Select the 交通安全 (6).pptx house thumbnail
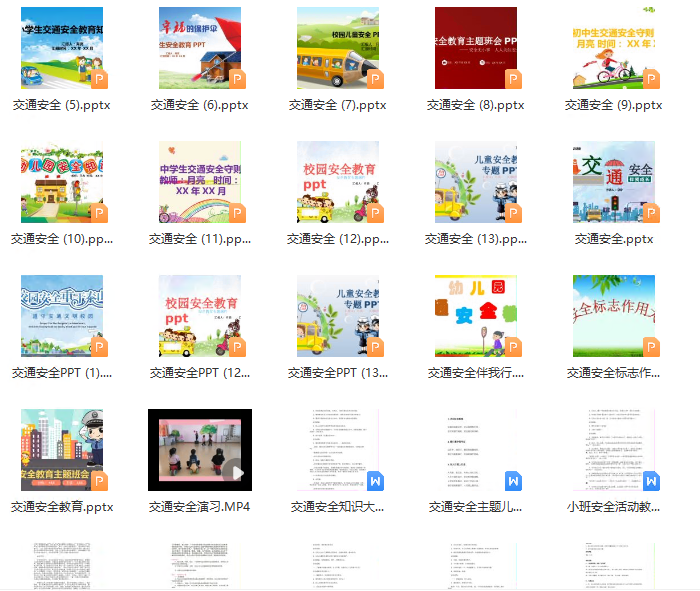Image resolution: width=700 pixels, height=591 pixels. pyautogui.click(x=200, y=48)
